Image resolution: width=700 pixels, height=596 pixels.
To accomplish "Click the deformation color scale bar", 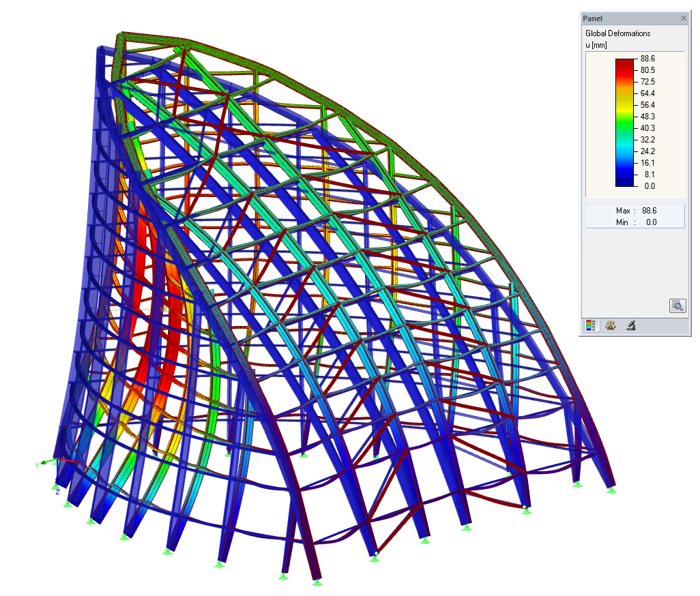I will [624, 123].
